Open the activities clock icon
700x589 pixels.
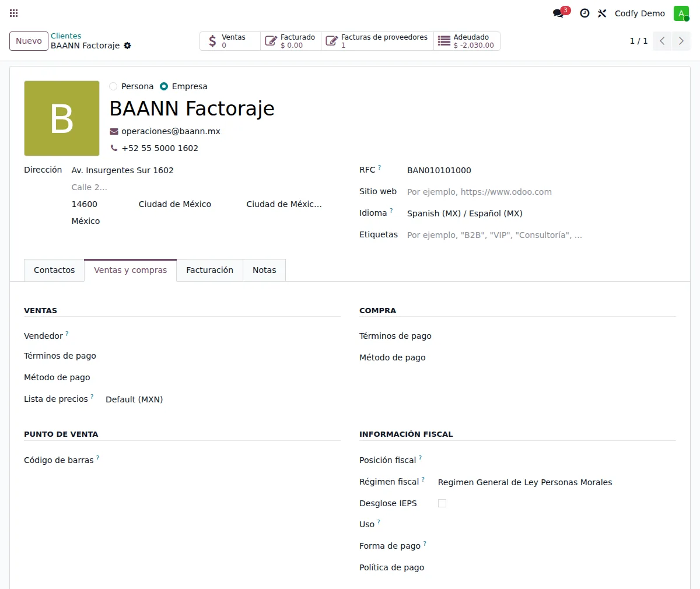[584, 13]
